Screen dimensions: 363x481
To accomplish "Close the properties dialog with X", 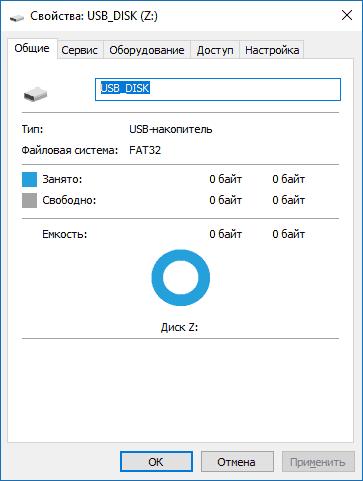I will point(347,15).
